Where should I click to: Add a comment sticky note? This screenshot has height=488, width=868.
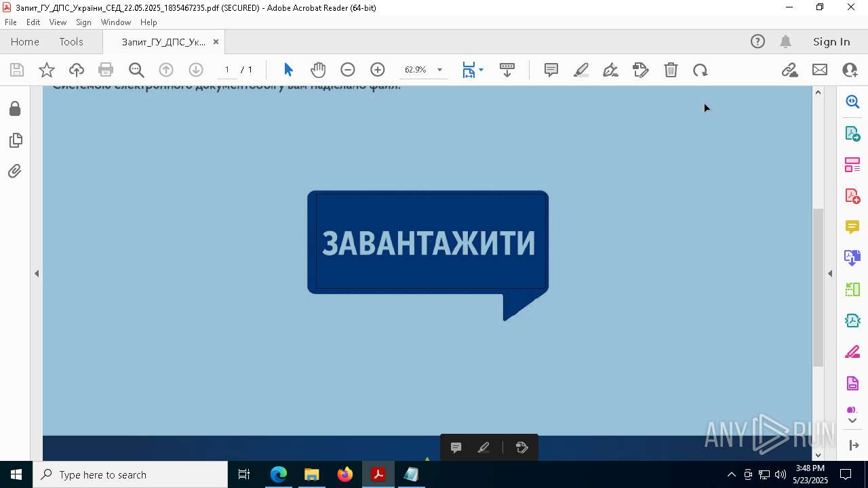[x=551, y=70]
